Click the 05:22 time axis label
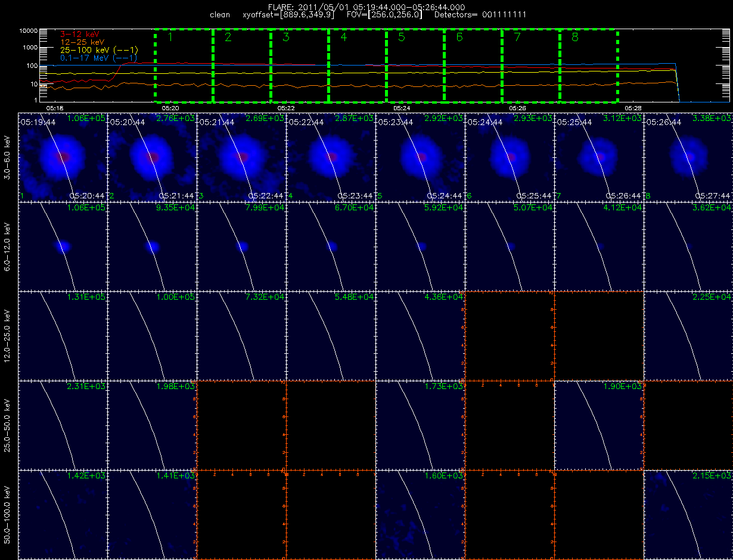Image resolution: width=733 pixels, height=560 pixels. coord(286,108)
